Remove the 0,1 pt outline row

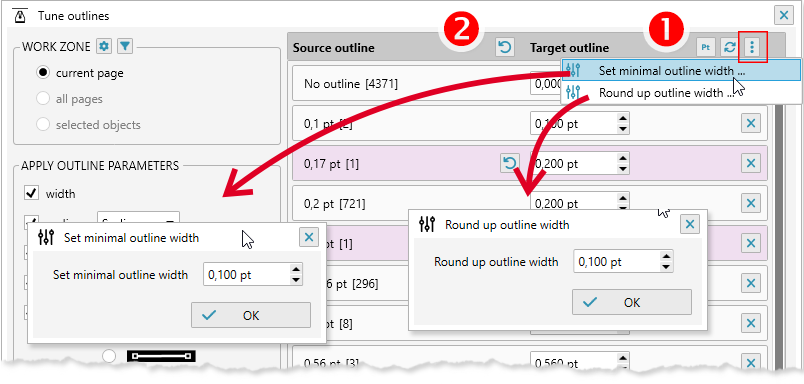751,124
